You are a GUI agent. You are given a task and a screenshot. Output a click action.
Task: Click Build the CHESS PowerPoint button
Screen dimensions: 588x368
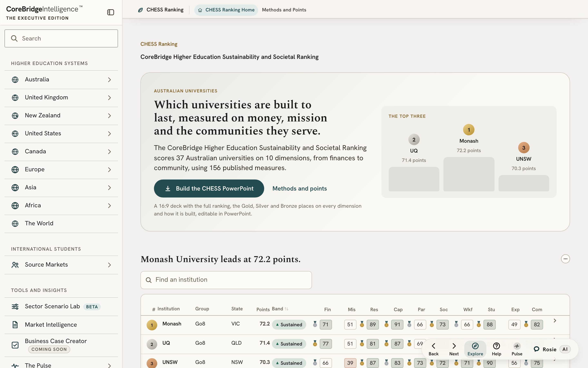pyautogui.click(x=209, y=188)
